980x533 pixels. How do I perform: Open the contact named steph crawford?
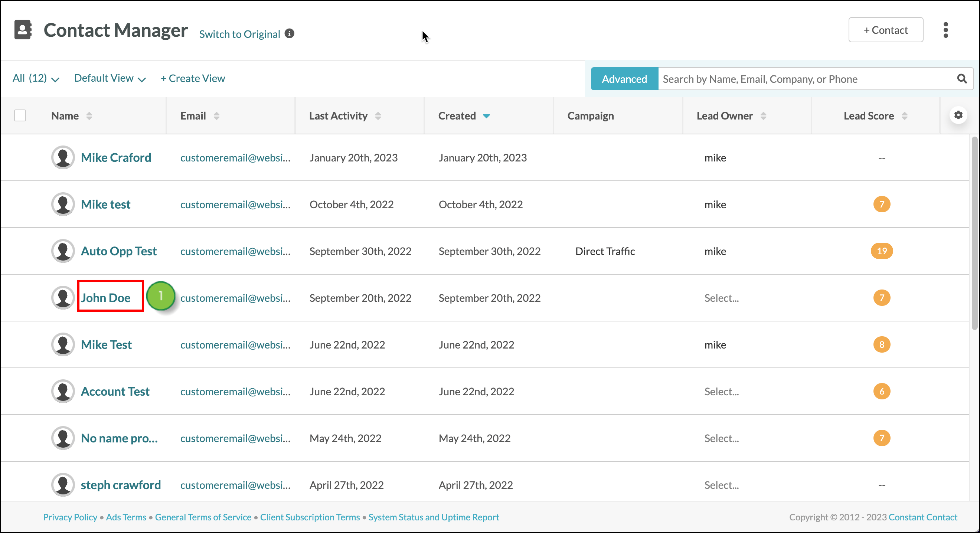point(120,485)
